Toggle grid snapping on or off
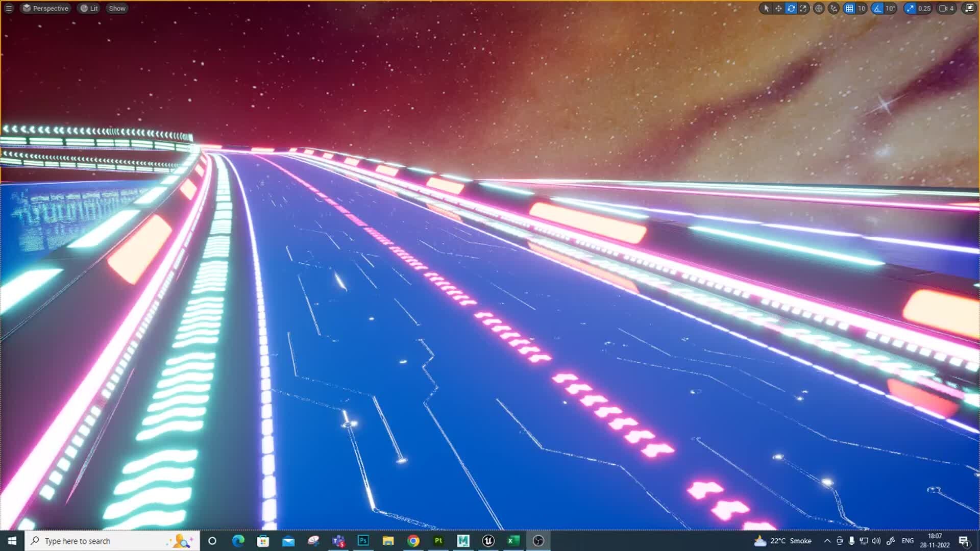The width and height of the screenshot is (980, 551). [x=848, y=8]
